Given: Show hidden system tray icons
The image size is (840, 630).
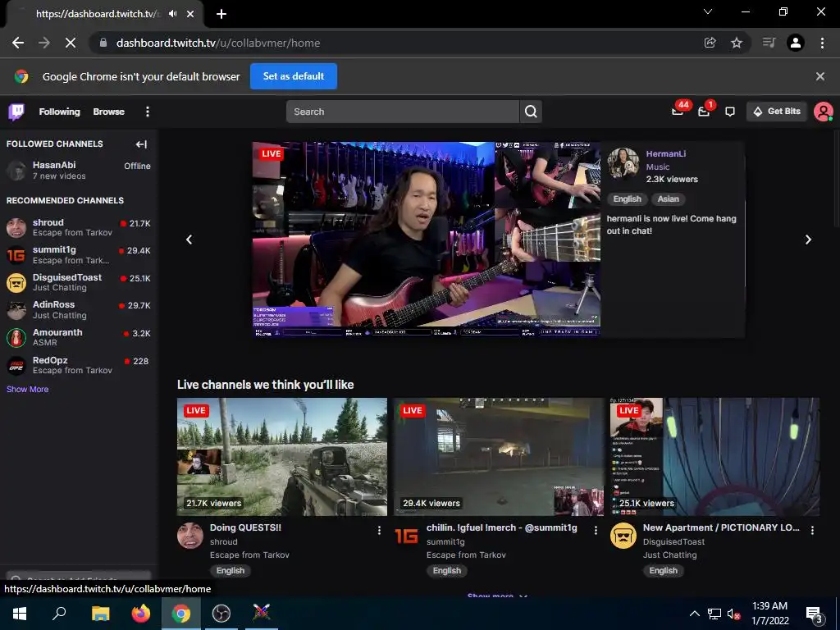Looking at the screenshot, I should tap(694, 614).
